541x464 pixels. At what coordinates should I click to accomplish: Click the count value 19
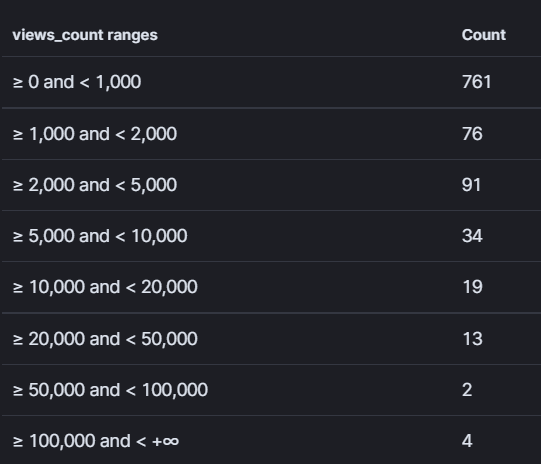pyautogui.click(x=472, y=287)
